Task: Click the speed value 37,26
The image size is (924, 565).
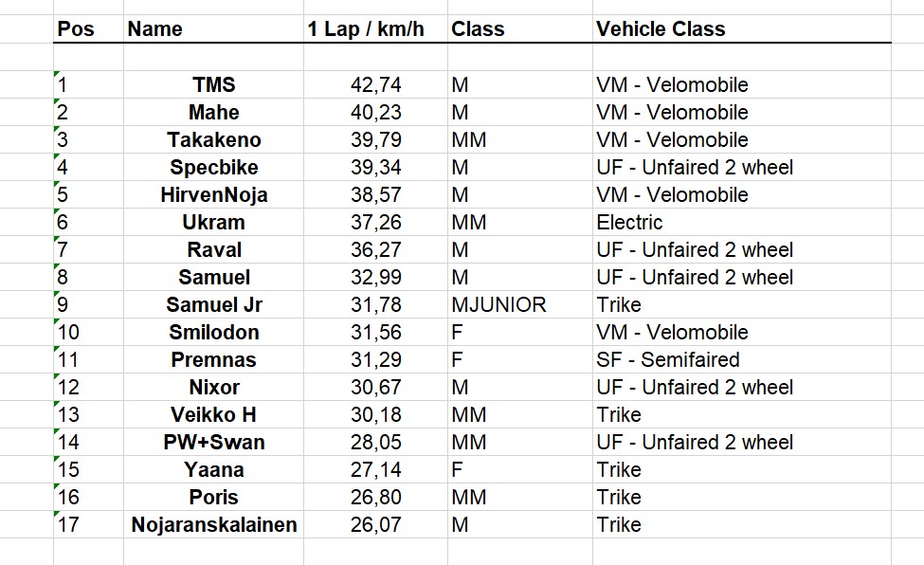Action: coord(375,223)
